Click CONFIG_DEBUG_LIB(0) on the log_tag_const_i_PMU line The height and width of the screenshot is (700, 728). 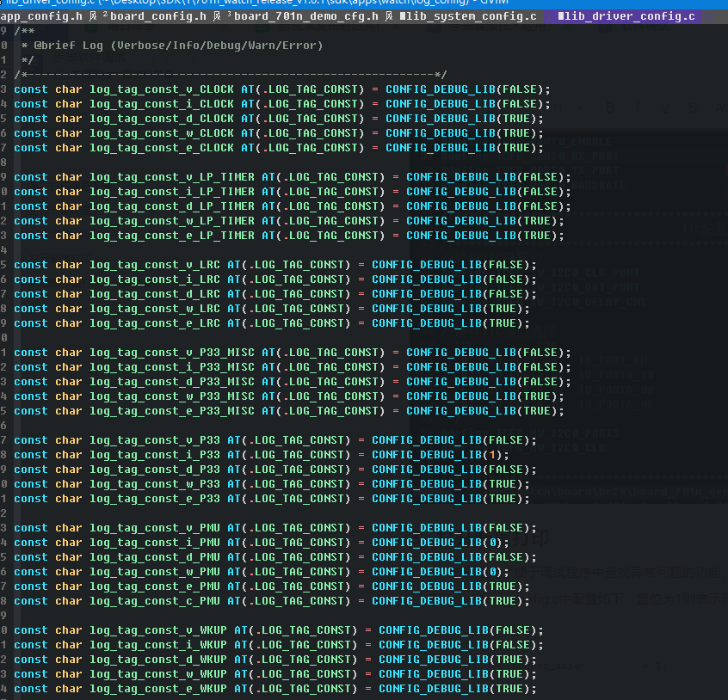click(x=437, y=543)
